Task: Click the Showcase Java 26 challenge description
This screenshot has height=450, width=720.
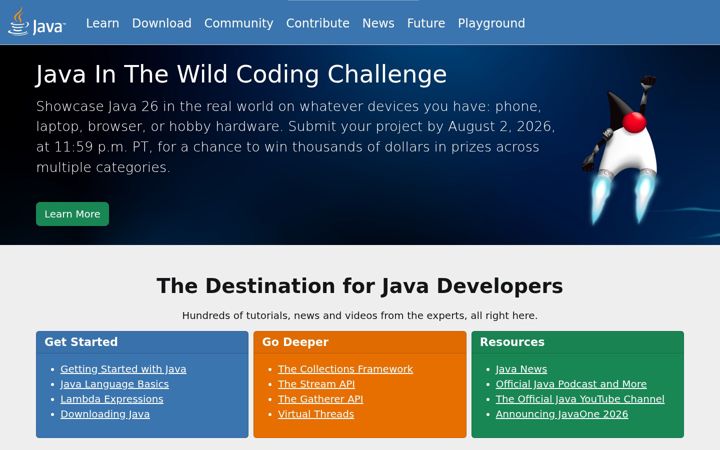Action: click(x=295, y=137)
